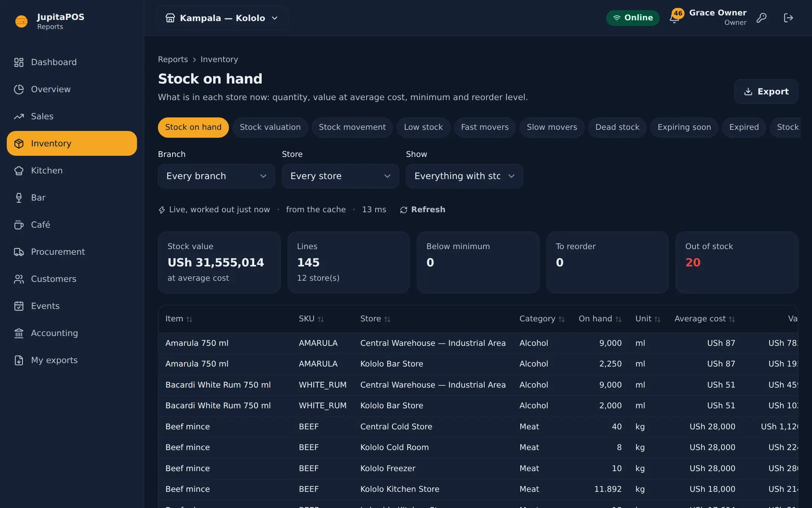Open Dashboard from the sidebar
Viewport: 812px width, 508px height.
coord(72,62)
